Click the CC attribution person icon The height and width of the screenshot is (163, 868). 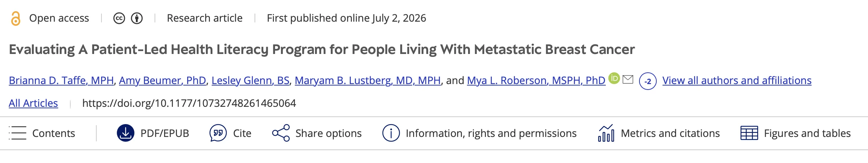point(137,18)
